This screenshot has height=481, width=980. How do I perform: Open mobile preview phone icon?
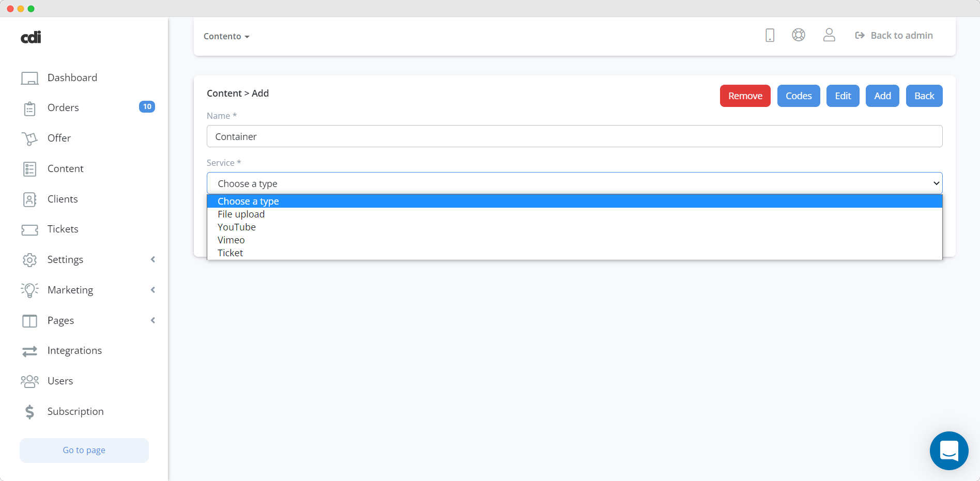[770, 35]
